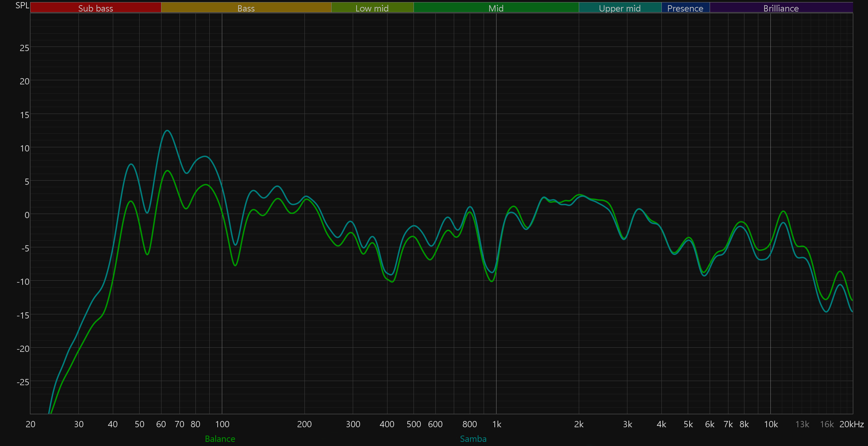Click the 2k frequency axis label
This screenshot has width=868, height=446.
coord(579,424)
